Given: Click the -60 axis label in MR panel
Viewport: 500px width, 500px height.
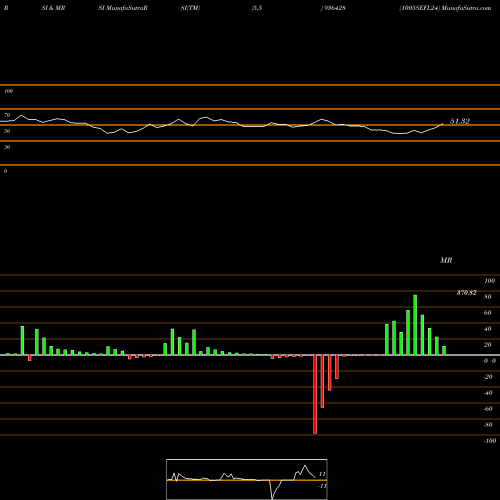Looking at the screenshot, I should [488, 409].
